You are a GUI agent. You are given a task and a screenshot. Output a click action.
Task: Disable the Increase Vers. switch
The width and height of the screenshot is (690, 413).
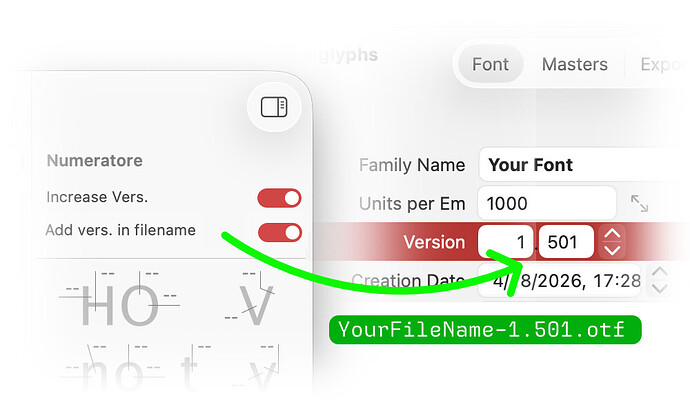coord(279,198)
